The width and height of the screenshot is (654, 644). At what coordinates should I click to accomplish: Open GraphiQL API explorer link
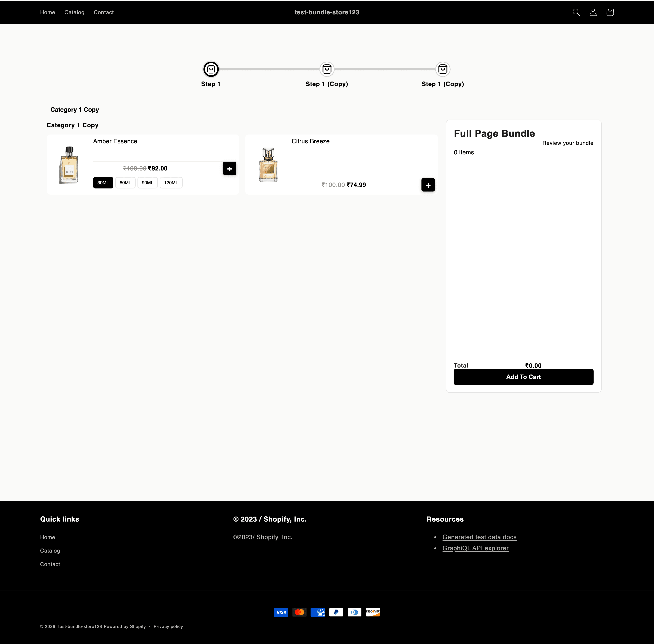[475, 548]
